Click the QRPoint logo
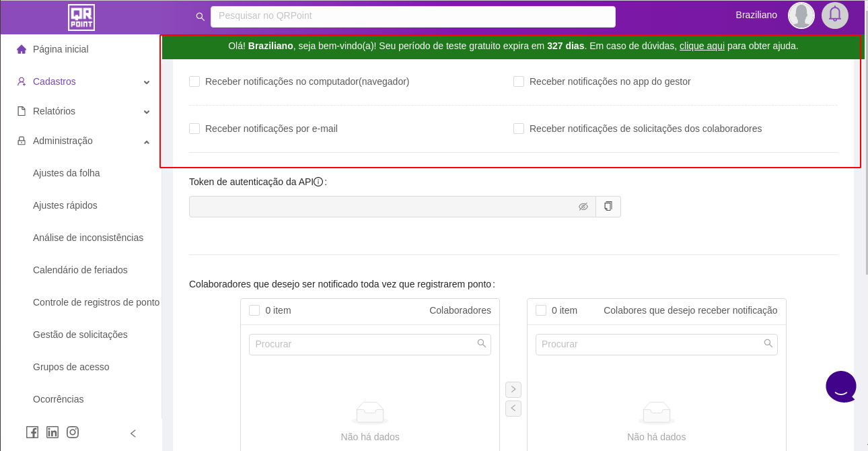 [81, 17]
